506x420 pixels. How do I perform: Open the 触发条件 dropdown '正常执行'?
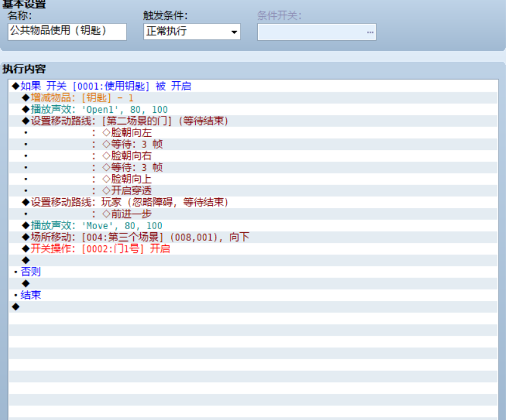click(x=192, y=32)
